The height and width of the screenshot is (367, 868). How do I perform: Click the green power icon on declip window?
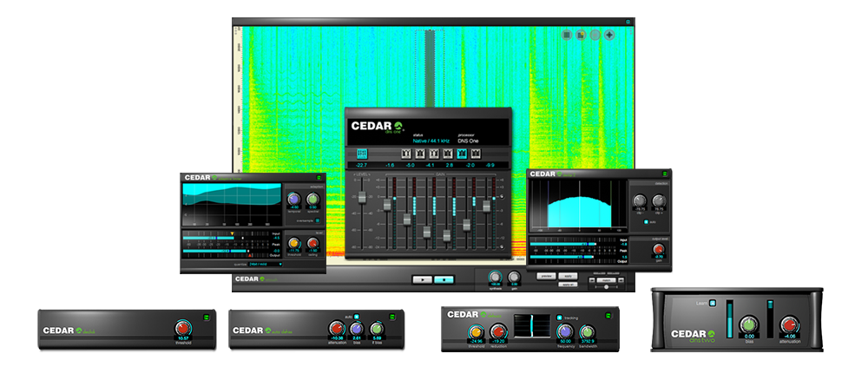[x=665, y=174]
